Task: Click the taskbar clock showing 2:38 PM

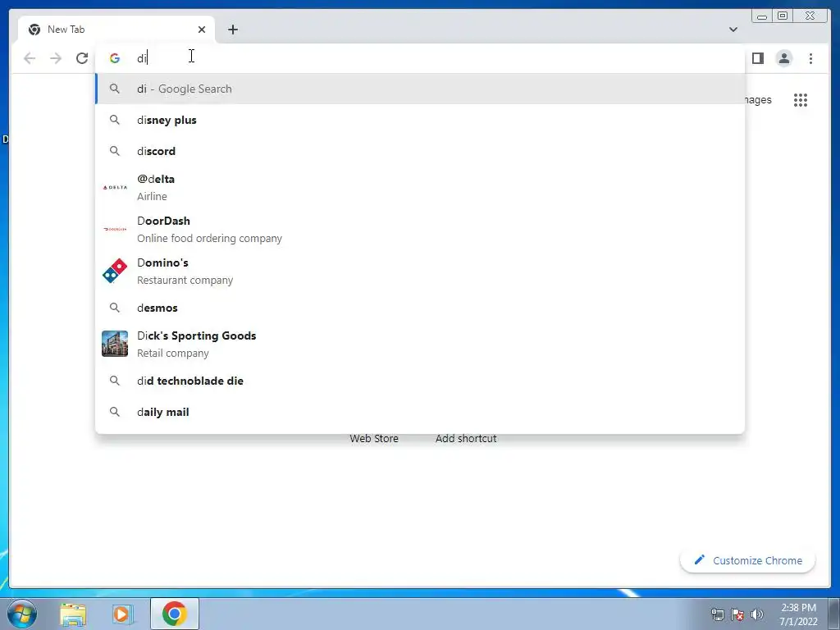Action: (798, 614)
